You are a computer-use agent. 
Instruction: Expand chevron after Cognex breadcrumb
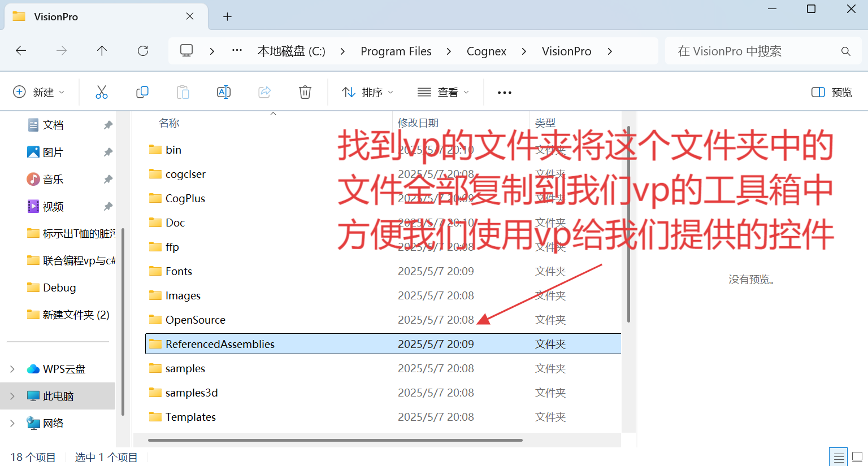tap(524, 51)
